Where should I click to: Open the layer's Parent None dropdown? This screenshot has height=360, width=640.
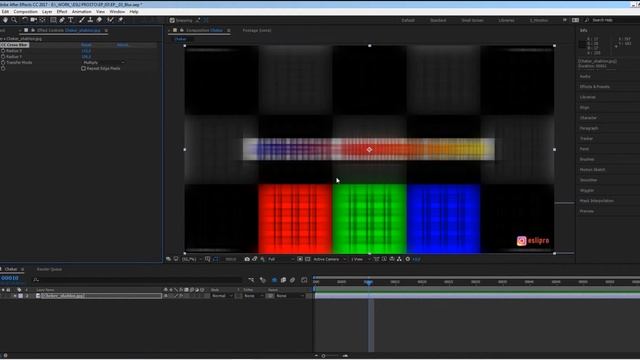pyautogui.click(x=289, y=296)
